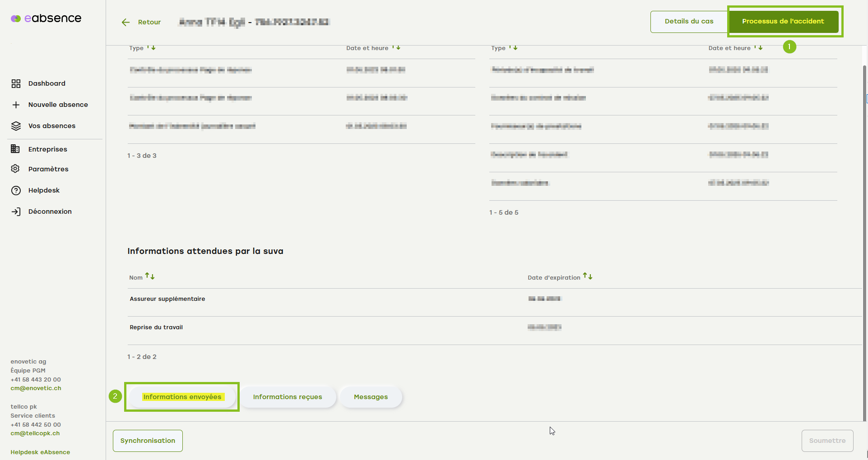Image resolution: width=868 pixels, height=460 pixels.
Task: Open the Informations reçues tab
Action: (x=288, y=397)
